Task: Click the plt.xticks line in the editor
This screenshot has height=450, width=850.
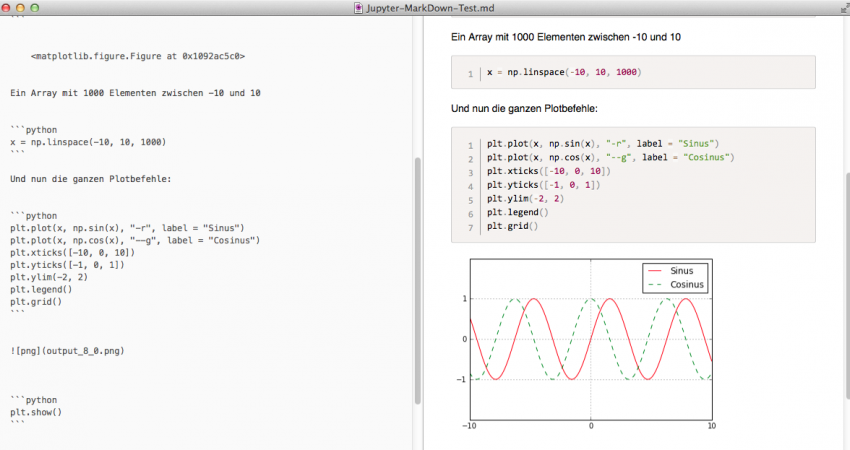Action: 72,253
